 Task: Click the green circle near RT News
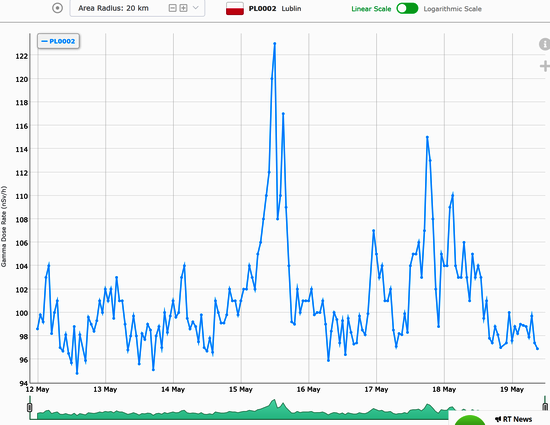click(x=469, y=420)
